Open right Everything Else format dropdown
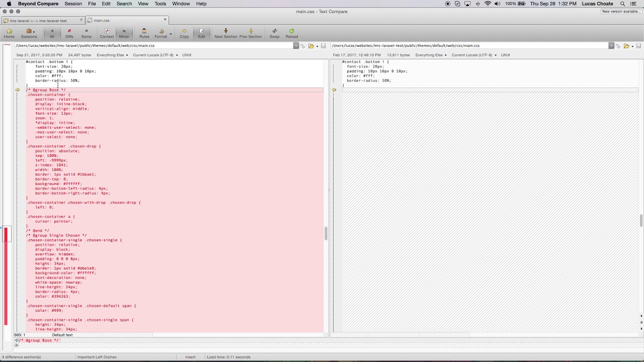This screenshot has height=362, width=644. [431, 55]
